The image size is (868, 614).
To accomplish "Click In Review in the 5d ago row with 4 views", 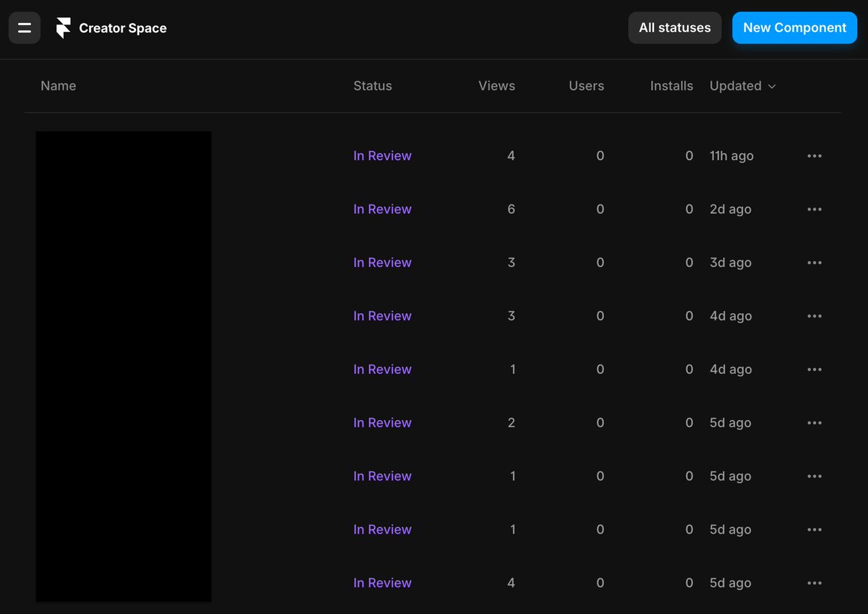I will [x=382, y=584].
